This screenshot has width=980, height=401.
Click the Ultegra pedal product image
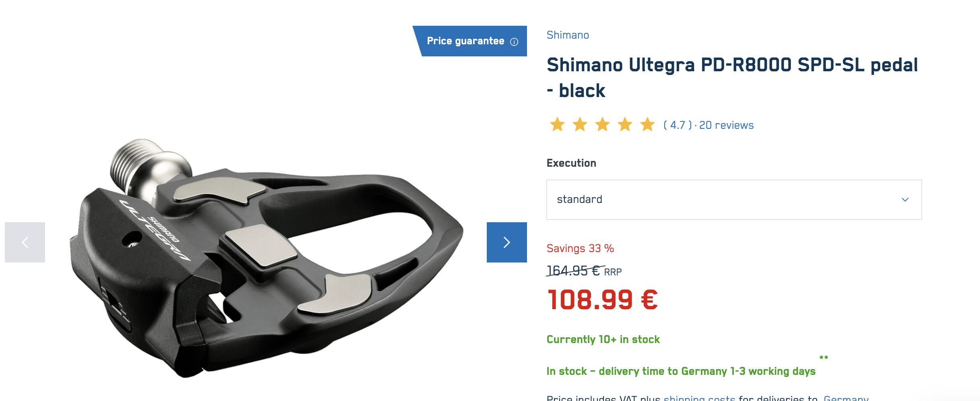click(x=266, y=258)
